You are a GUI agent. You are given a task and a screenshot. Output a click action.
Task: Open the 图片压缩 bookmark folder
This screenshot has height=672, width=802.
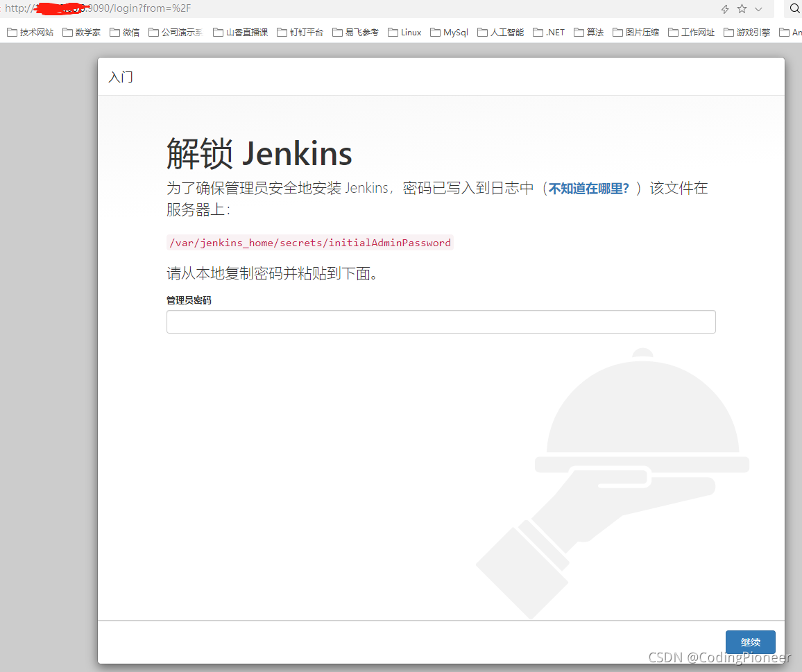635,32
